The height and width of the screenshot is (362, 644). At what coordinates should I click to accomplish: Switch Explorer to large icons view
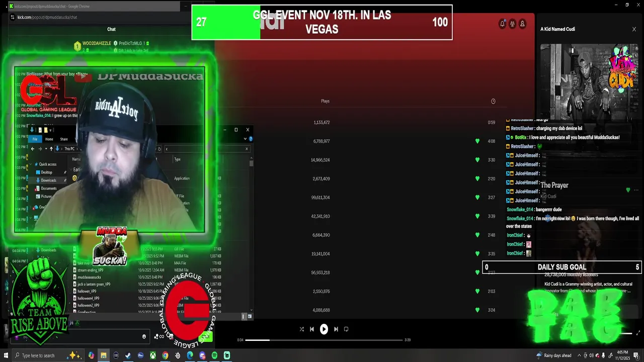250,316
